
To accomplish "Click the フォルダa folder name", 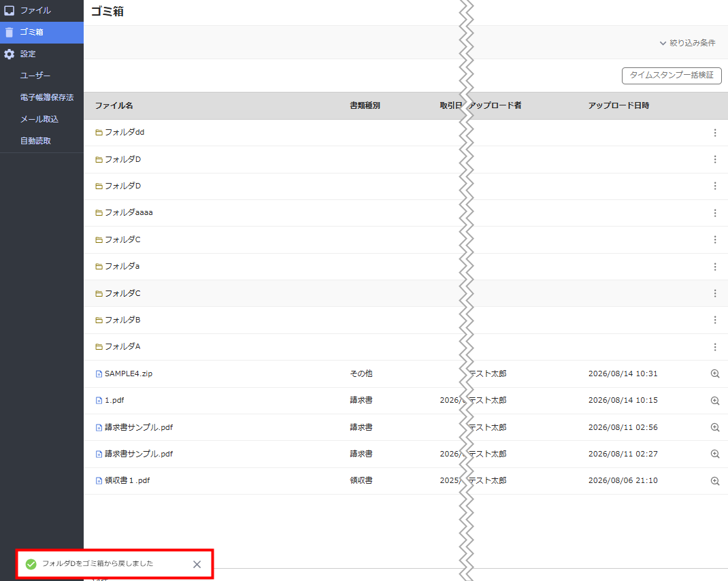I will pos(122,266).
